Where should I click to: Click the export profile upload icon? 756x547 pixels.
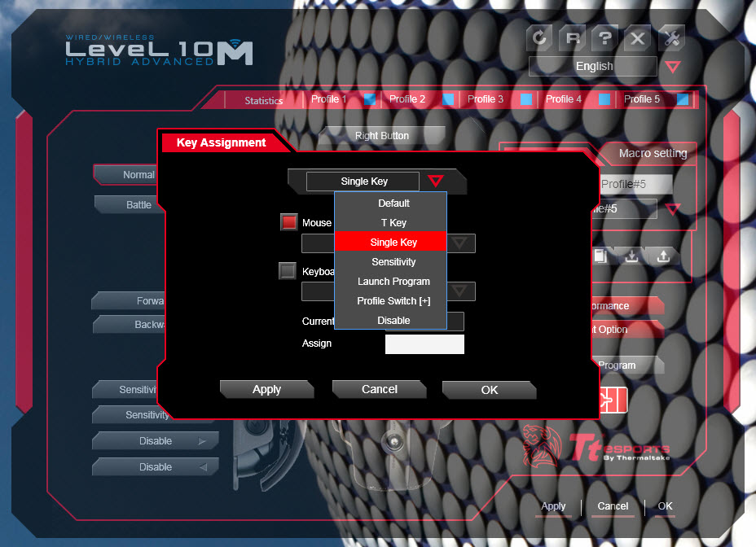[663, 256]
